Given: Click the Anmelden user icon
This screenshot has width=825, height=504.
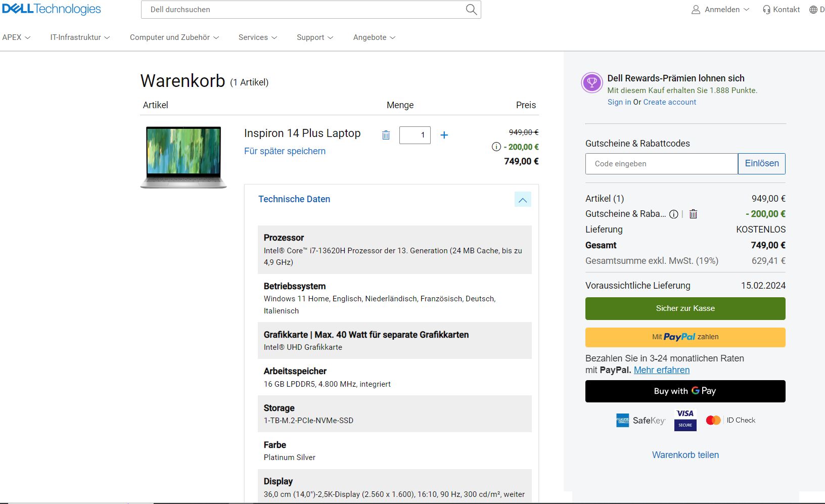Looking at the screenshot, I should [696, 10].
